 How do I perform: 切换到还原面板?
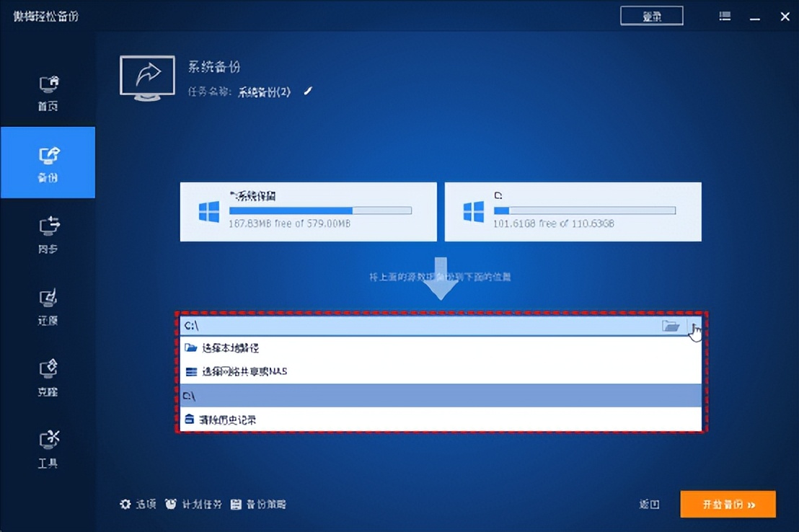(48, 306)
